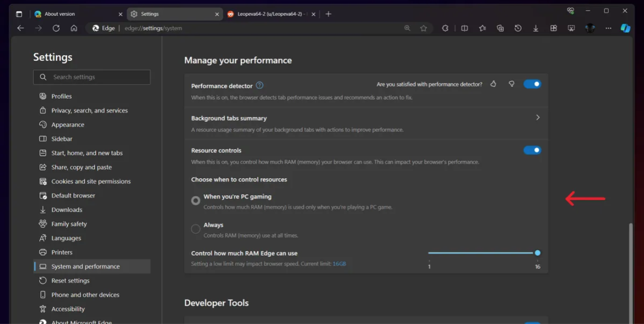
Task: Disable Resource controls
Action: pos(532,150)
